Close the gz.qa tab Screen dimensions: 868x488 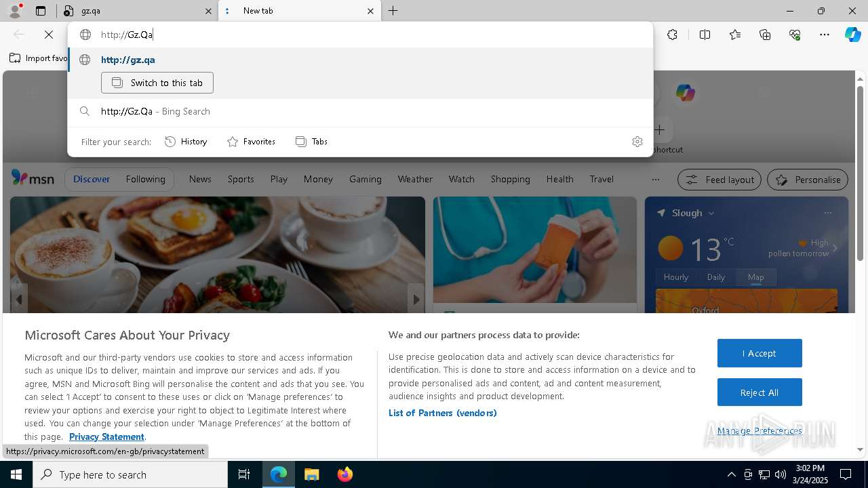point(208,11)
